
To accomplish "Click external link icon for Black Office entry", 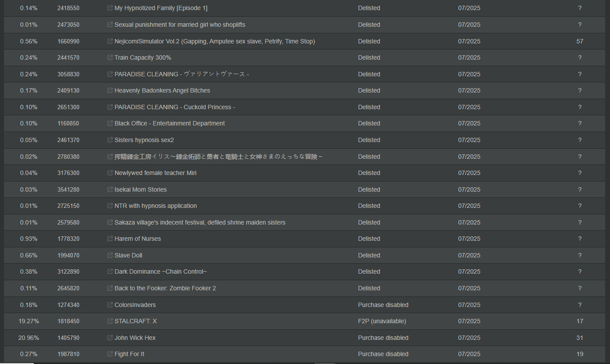I will tap(110, 123).
